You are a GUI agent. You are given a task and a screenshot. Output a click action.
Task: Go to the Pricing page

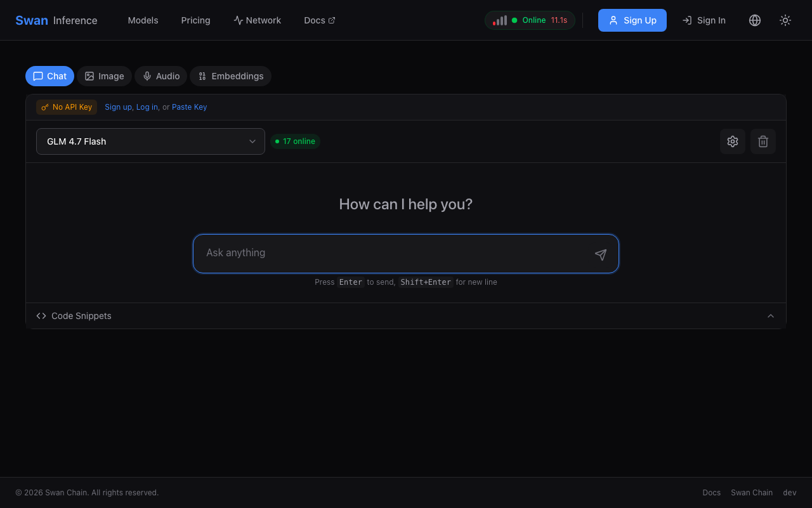tap(195, 20)
